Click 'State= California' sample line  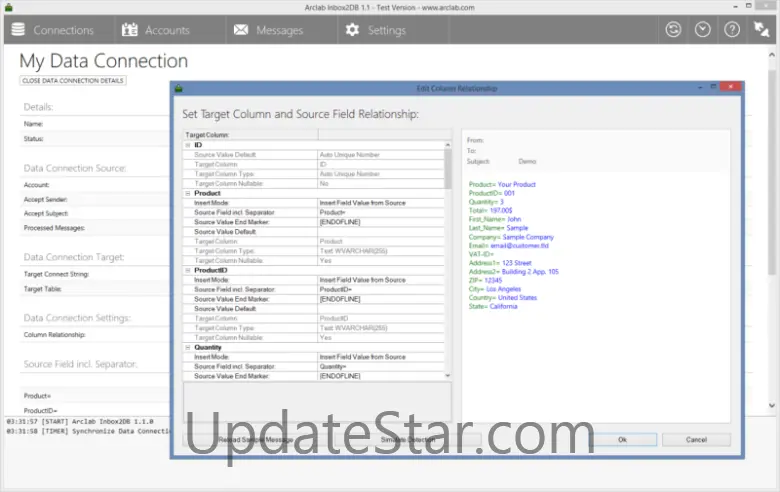coord(493,307)
